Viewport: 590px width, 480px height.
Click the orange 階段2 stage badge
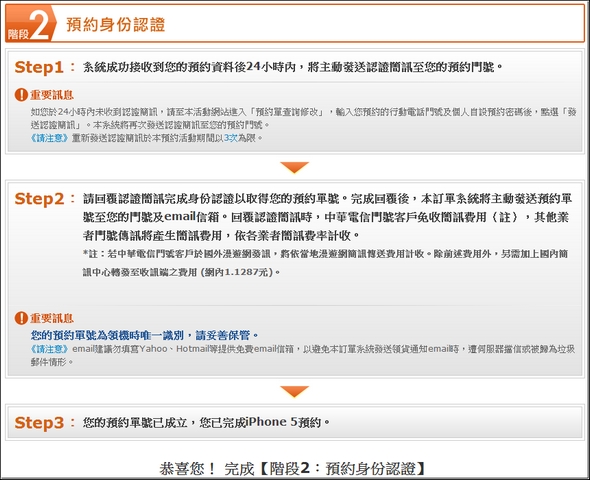30,23
